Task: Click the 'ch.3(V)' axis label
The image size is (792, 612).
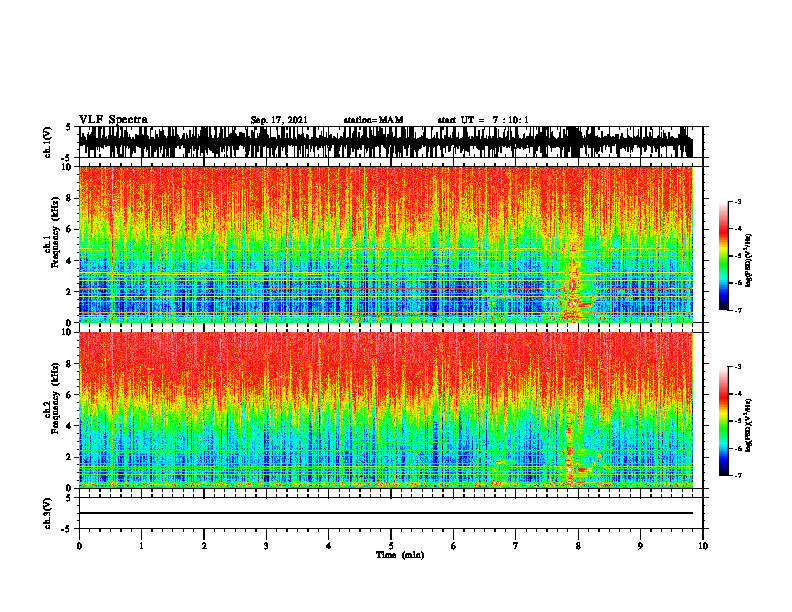Action: click(48, 513)
